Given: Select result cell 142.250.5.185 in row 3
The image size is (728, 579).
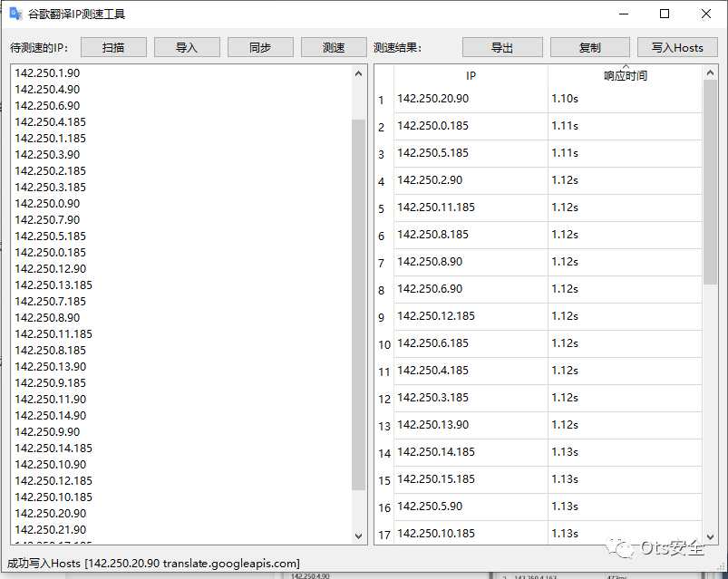Looking at the screenshot, I should tap(471, 153).
